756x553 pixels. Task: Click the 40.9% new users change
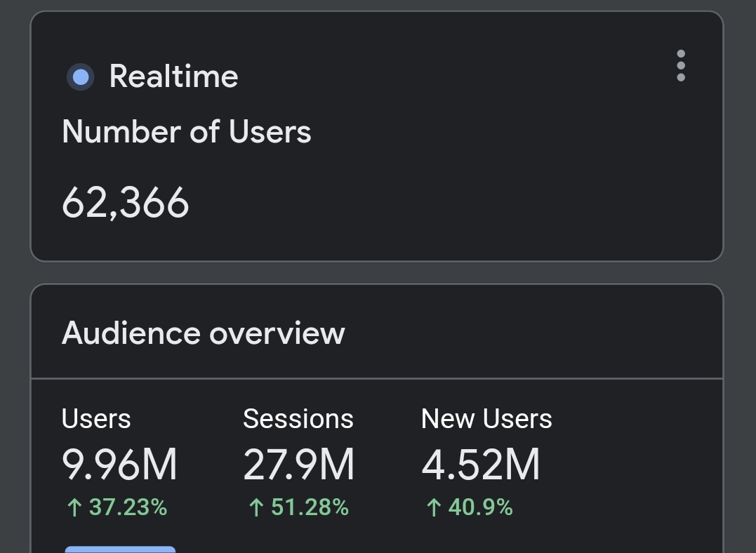coord(469,507)
